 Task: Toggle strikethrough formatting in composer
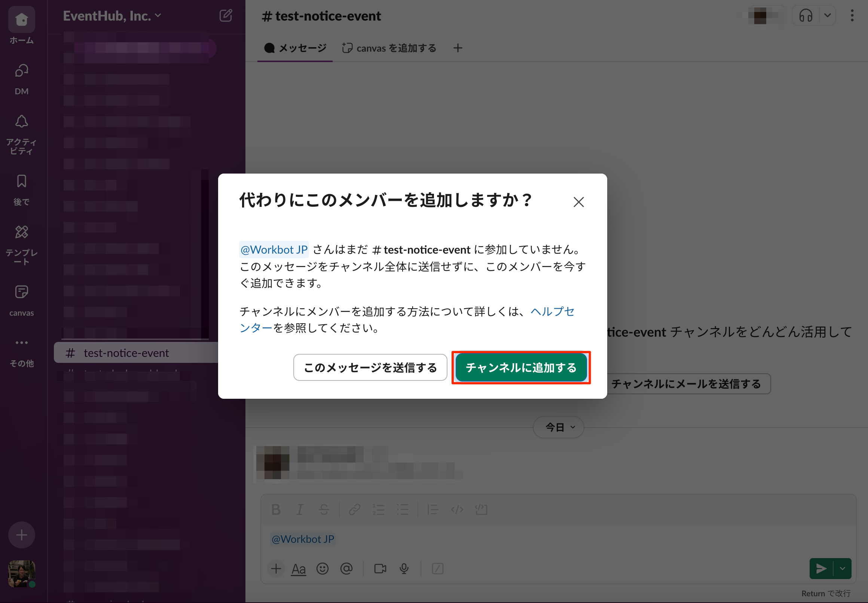tap(324, 510)
